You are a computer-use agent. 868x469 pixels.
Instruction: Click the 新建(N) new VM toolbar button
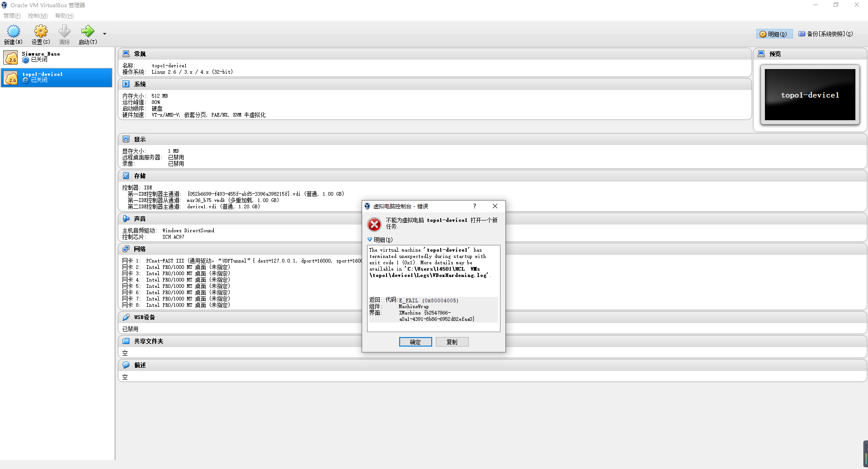tap(13, 35)
